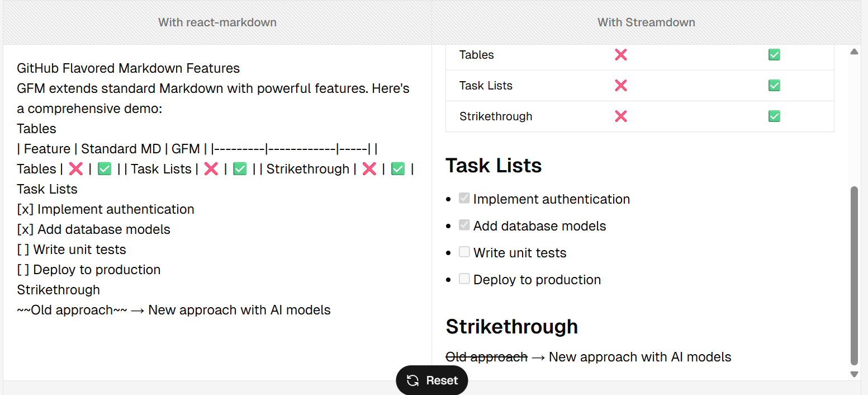Check the Deploy to production checkbox
The width and height of the screenshot is (868, 395).
point(464,279)
